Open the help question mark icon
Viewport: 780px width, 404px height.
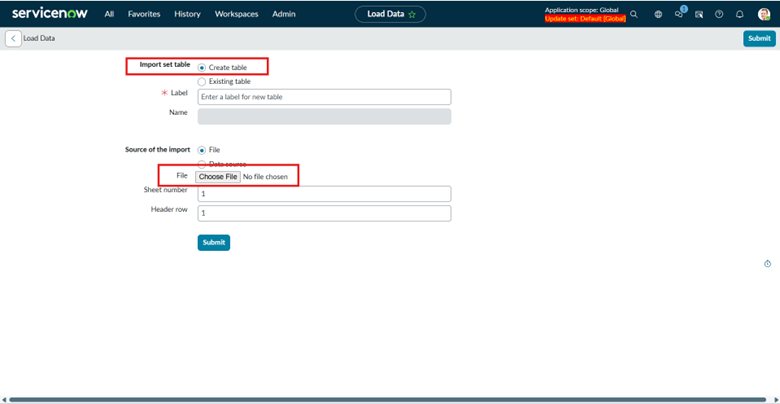pos(719,14)
